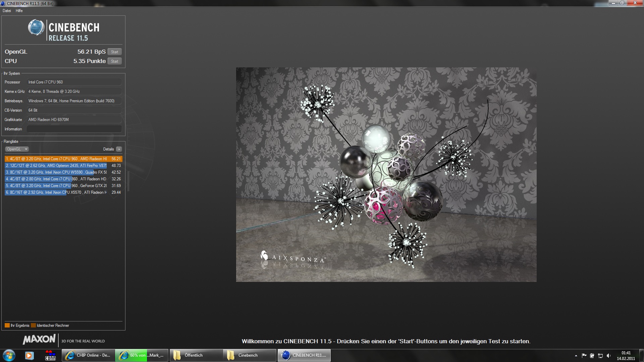Click the Show desktop strip beside the clock
Viewport: 644px width, 362px height.
click(641, 355)
